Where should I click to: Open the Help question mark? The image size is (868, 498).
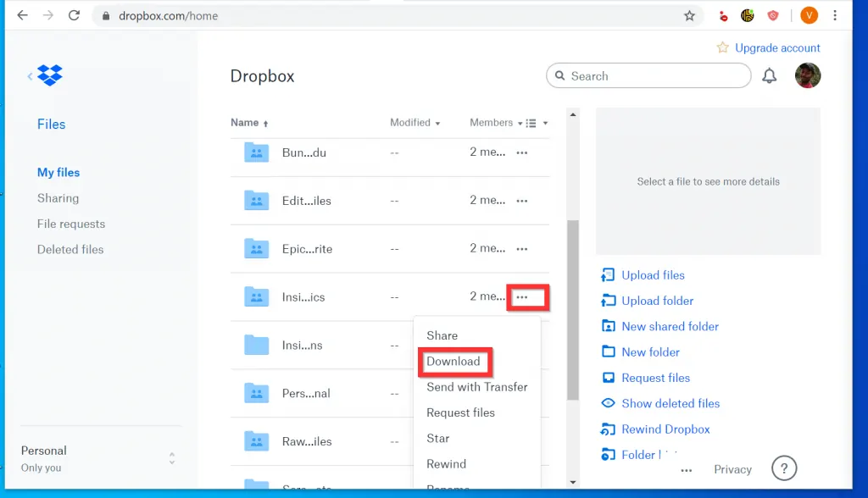point(784,468)
